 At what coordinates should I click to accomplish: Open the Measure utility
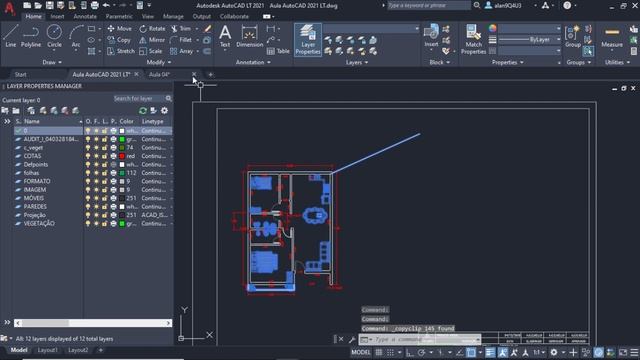click(x=612, y=37)
